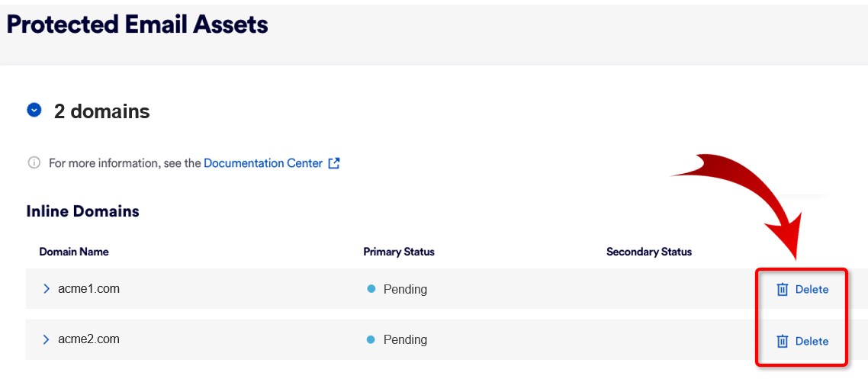Open the Documentation Center link
Image resolution: width=868 pixels, height=379 pixels.
tap(262, 163)
